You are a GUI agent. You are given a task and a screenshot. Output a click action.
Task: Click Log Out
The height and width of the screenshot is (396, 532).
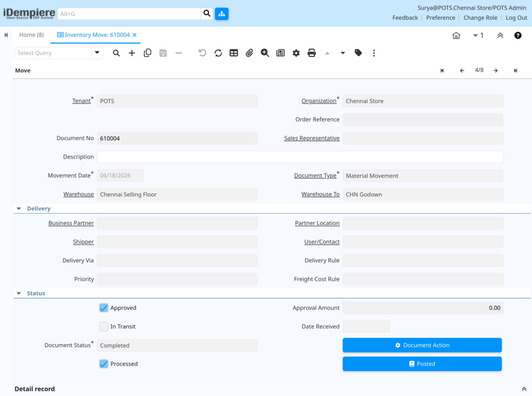click(x=516, y=18)
